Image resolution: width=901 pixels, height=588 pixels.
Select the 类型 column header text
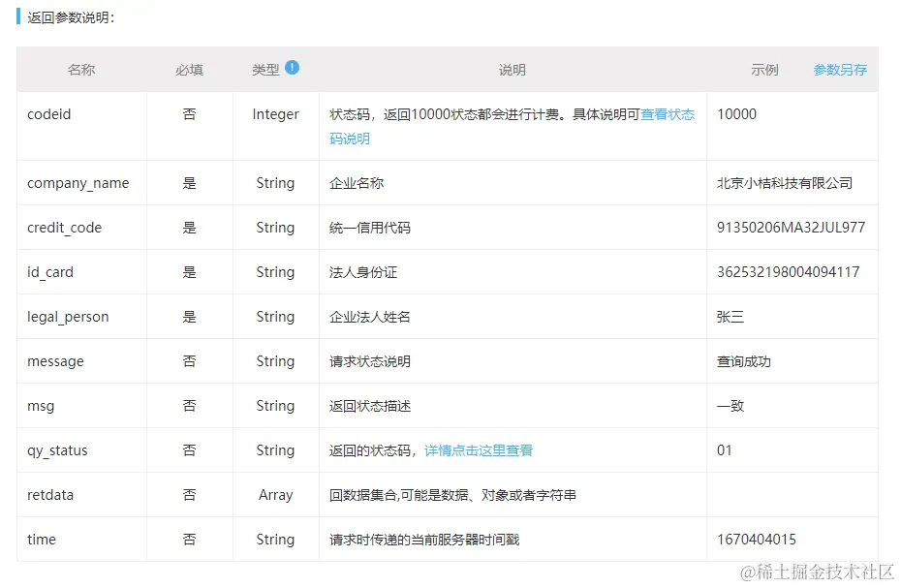265,70
